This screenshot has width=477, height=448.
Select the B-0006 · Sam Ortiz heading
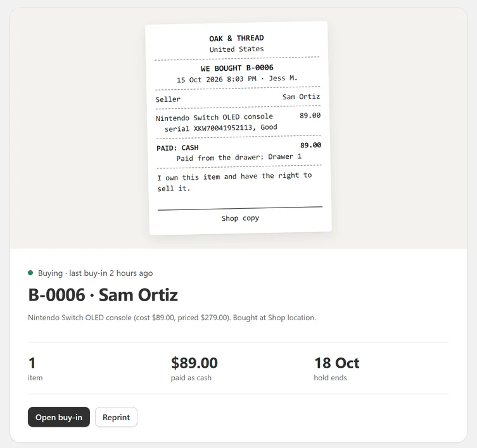[103, 295]
